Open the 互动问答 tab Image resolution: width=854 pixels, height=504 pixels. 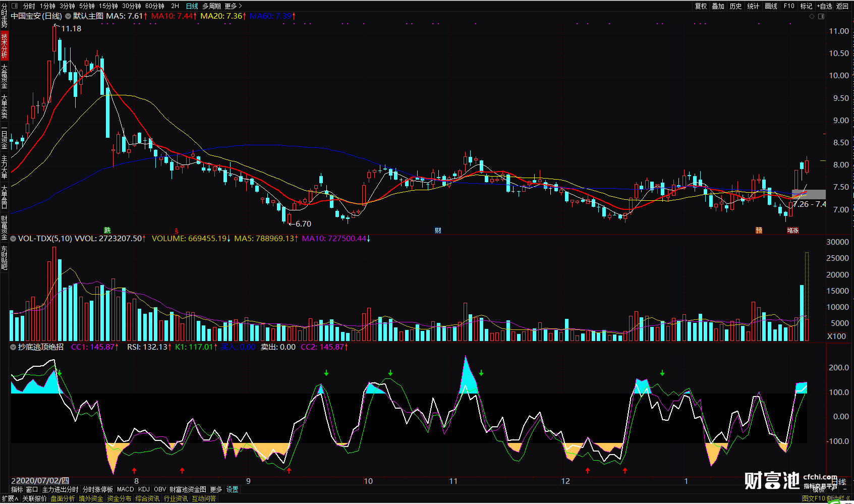204,498
